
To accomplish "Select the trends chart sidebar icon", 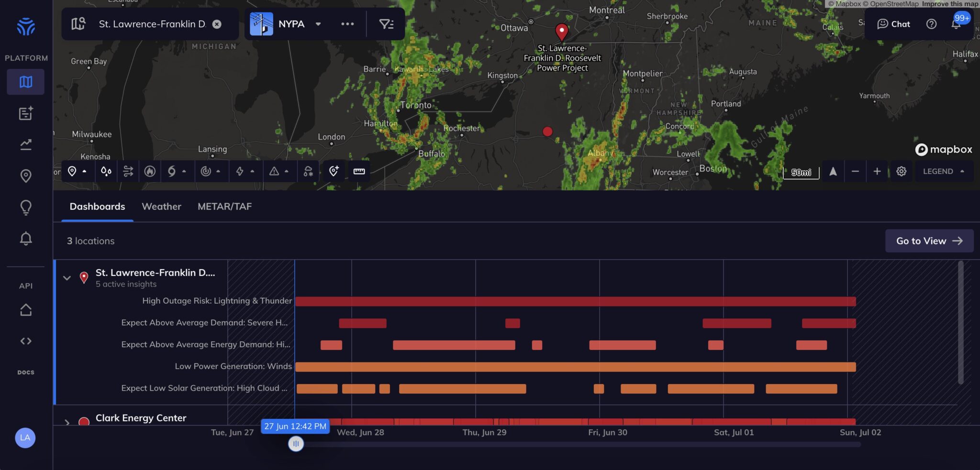I will pos(25,144).
